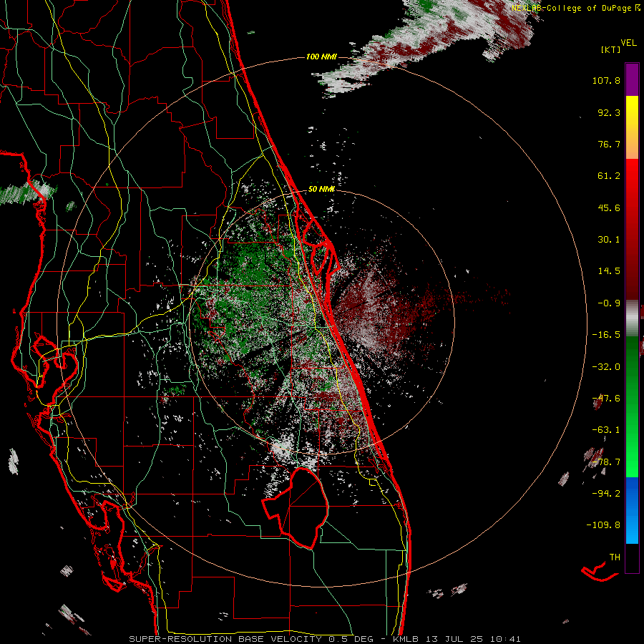Click the VEL legend title
Viewport: 644px width, 644px height.
(x=629, y=43)
